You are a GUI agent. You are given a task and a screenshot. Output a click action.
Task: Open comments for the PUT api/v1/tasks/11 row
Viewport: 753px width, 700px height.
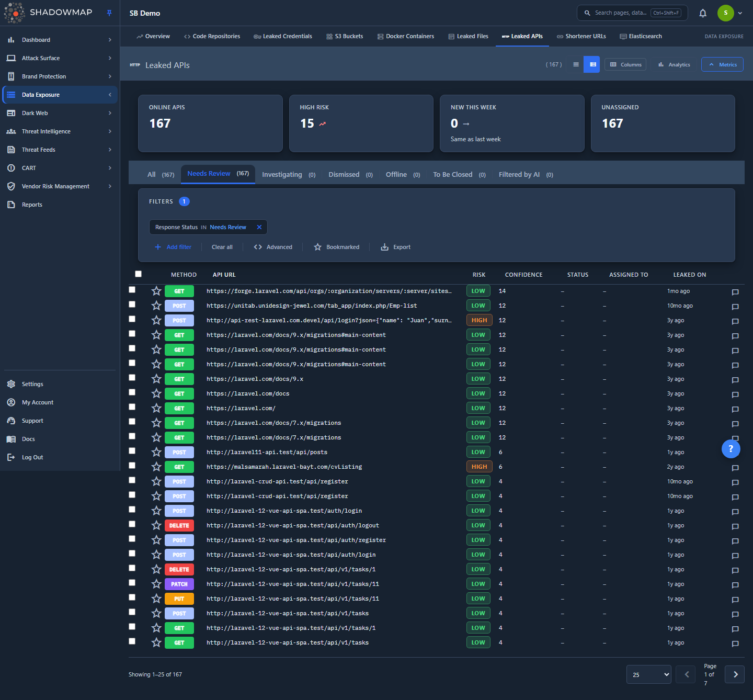click(735, 600)
